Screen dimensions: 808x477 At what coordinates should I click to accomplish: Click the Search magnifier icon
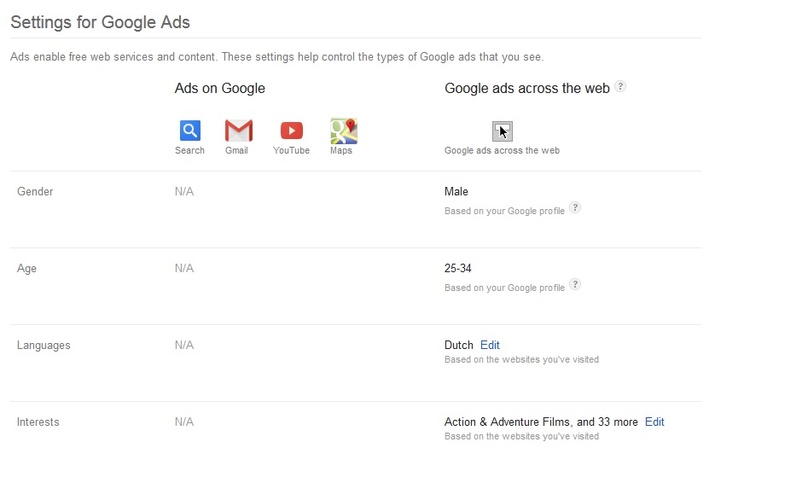point(190,130)
